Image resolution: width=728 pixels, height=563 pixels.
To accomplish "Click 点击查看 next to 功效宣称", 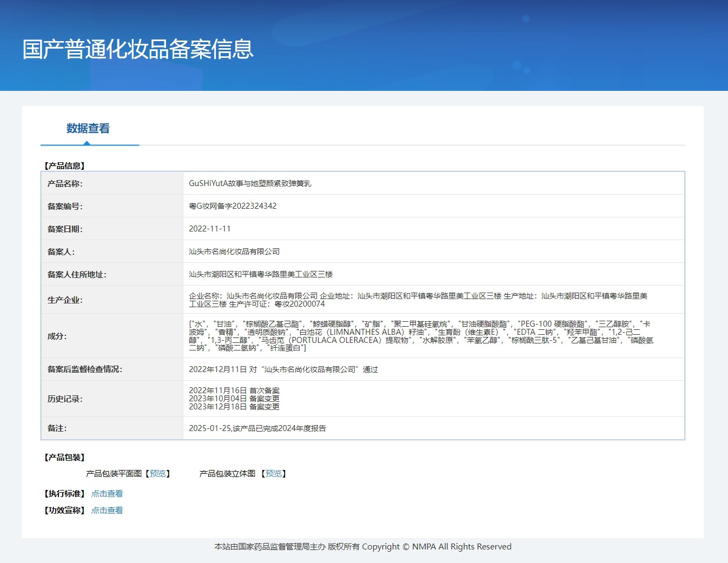I will click(x=107, y=511).
